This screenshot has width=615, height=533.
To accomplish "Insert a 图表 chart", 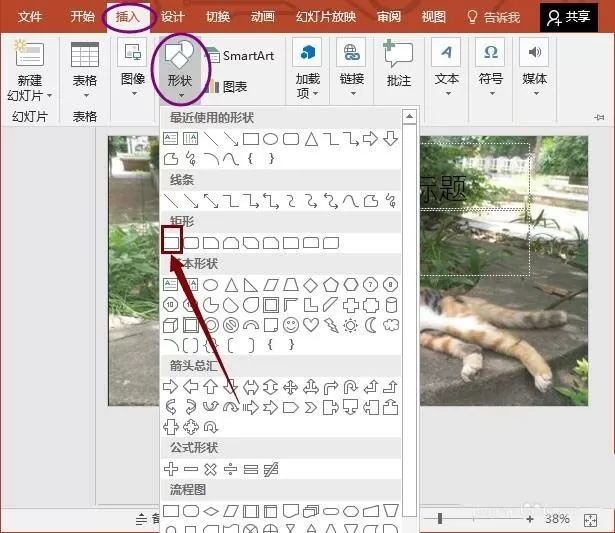I will point(227,86).
